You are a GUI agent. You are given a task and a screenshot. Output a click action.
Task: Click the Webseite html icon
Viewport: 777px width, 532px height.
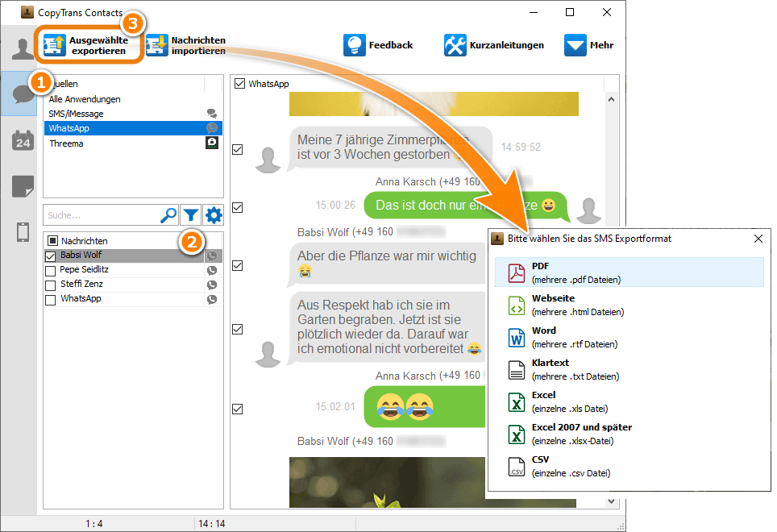coord(517,305)
